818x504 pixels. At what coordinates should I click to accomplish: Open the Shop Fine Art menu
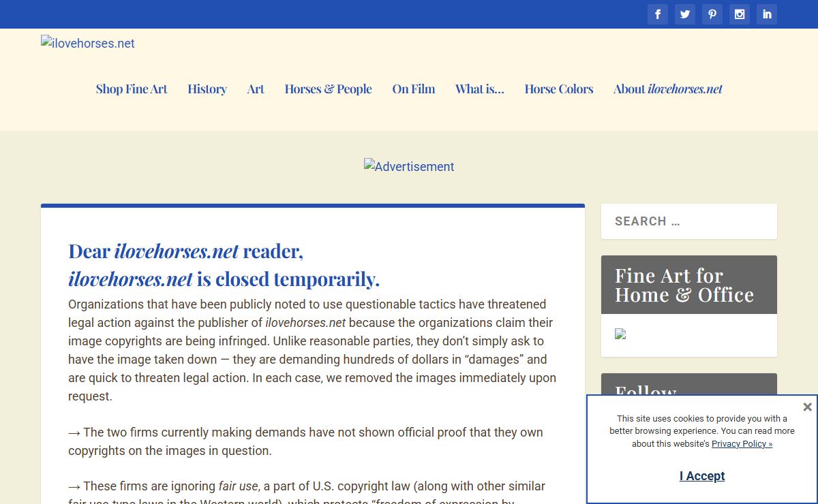tap(132, 89)
